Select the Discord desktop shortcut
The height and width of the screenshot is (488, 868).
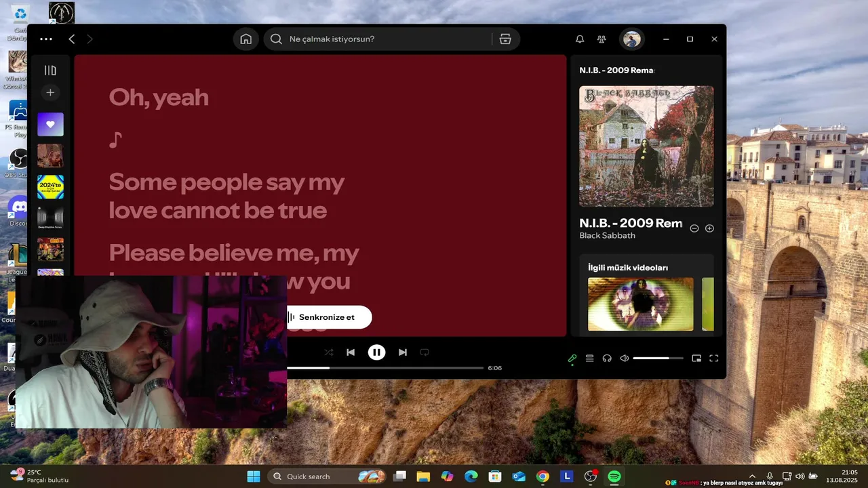(18, 211)
